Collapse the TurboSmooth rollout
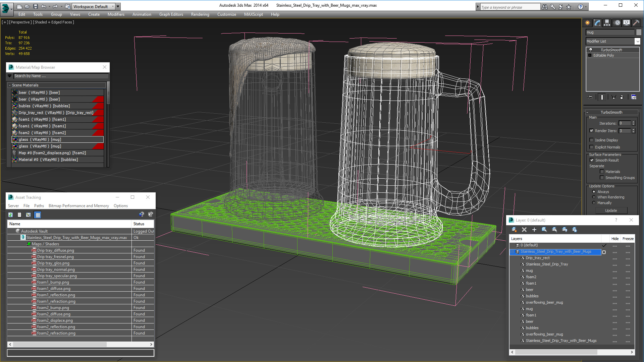Image resolution: width=644 pixels, height=362 pixels. 588,112
